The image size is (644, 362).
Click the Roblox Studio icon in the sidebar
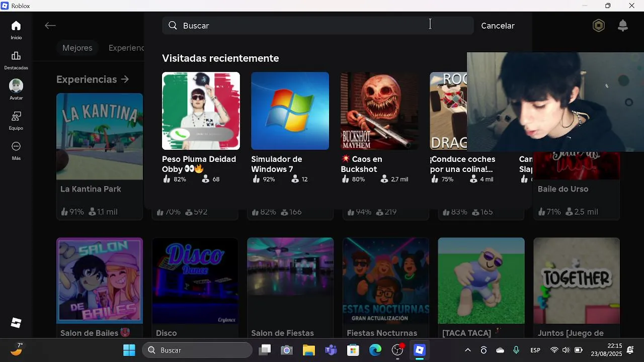tap(16, 323)
